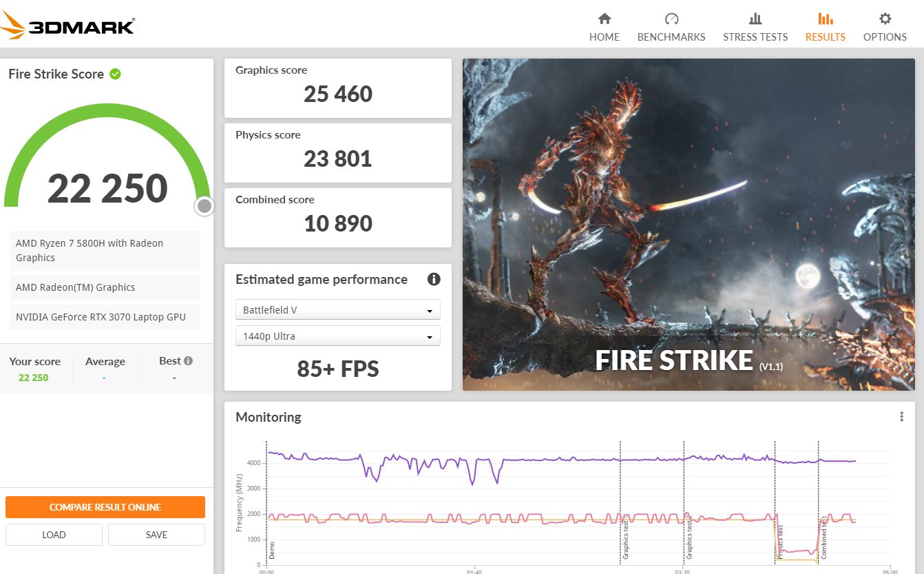The height and width of the screenshot is (574, 924).
Task: Open Options via gear icon
Action: [885, 19]
